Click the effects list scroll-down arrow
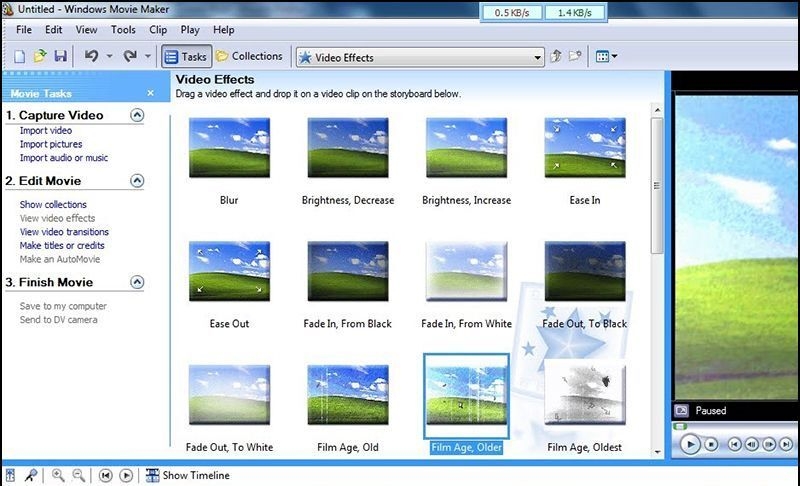800x486 pixels. [x=657, y=452]
